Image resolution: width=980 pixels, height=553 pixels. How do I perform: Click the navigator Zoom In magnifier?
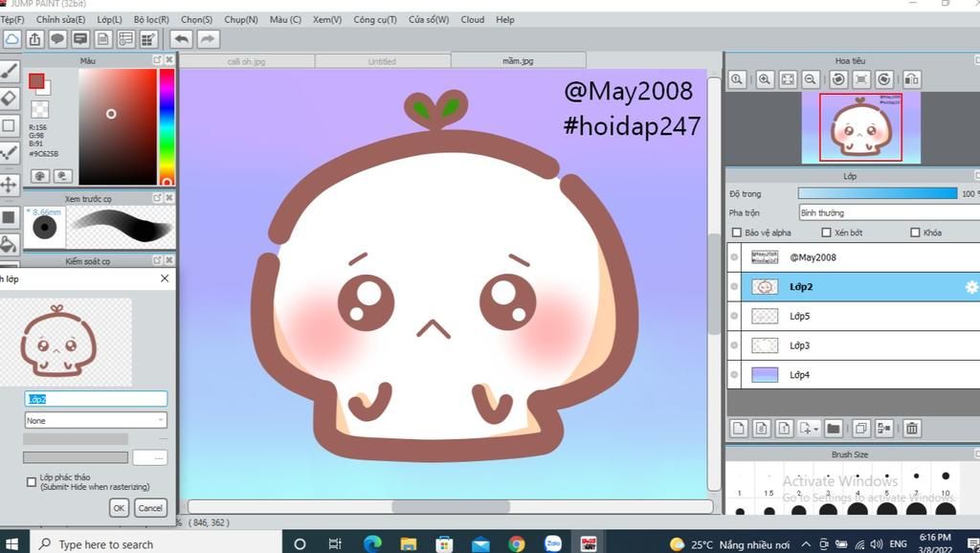[764, 79]
